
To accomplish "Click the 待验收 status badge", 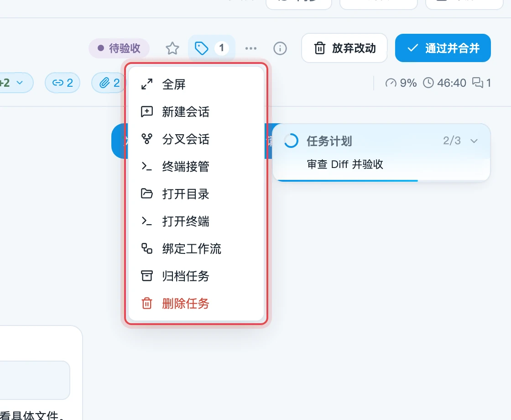I will pyautogui.click(x=119, y=48).
